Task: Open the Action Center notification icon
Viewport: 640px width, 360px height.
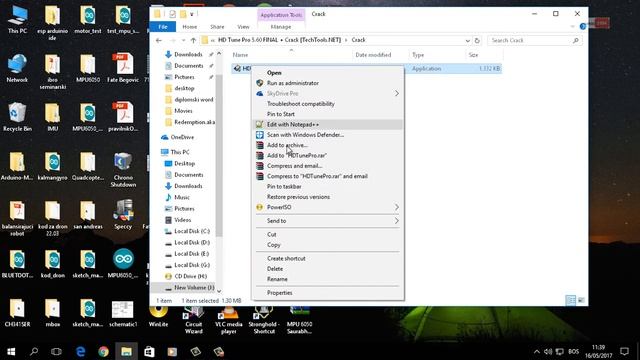Action: point(624,351)
